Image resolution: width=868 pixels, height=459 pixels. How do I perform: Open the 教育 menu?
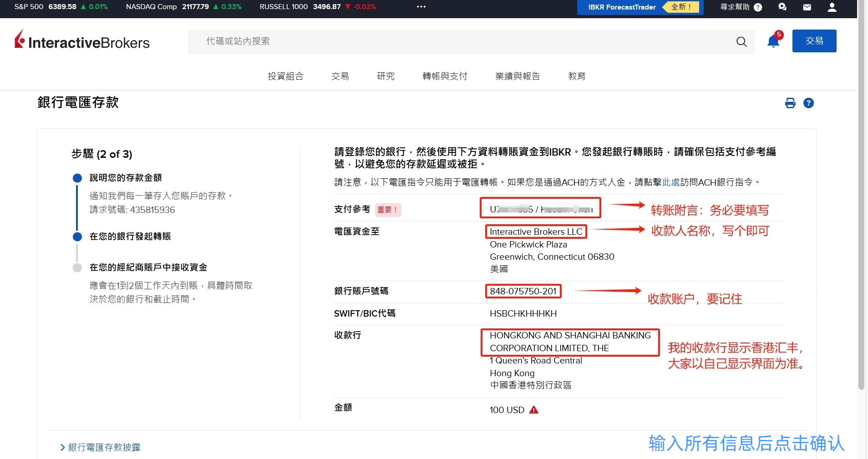pyautogui.click(x=577, y=76)
